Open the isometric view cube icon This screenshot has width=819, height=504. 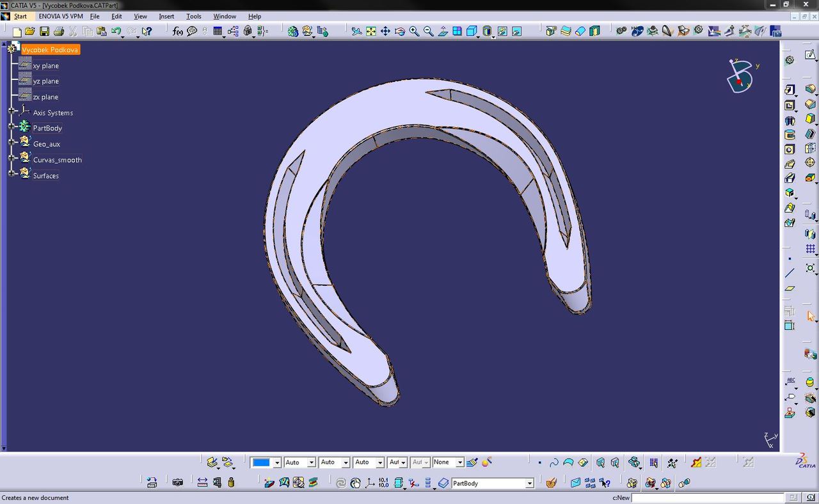coord(472,31)
